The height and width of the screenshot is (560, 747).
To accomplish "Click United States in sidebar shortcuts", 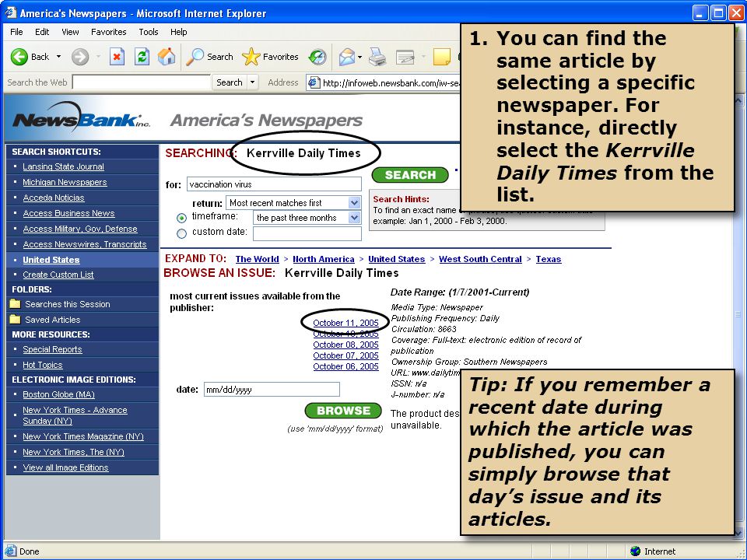I will [x=51, y=260].
